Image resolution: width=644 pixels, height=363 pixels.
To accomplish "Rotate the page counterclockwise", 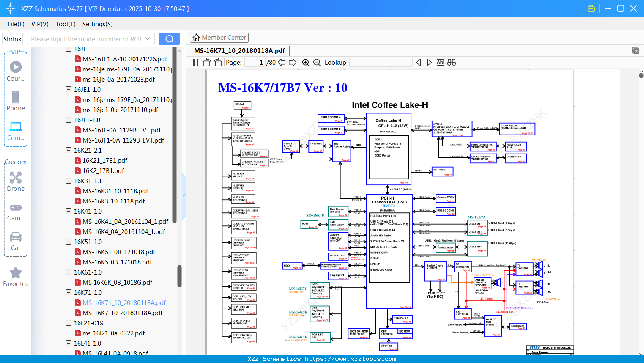I will tap(207, 63).
